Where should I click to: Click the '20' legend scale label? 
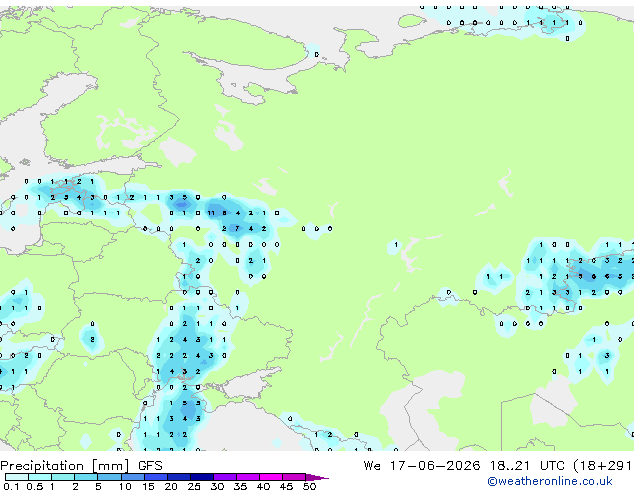(171, 486)
